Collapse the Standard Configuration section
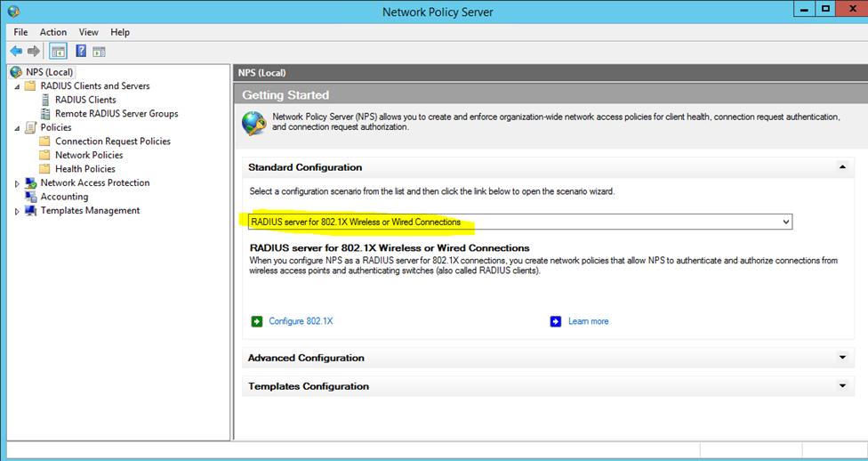 click(841, 167)
